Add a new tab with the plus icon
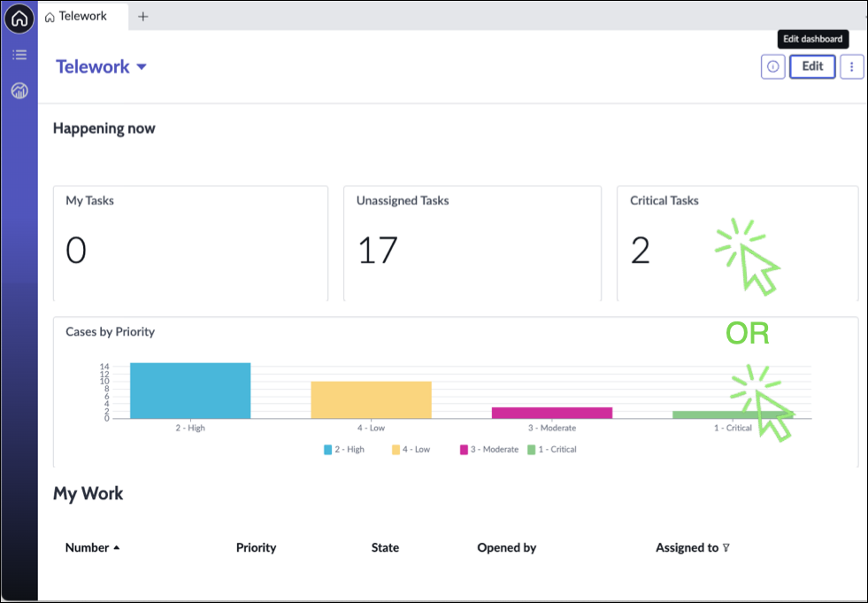 143,16
